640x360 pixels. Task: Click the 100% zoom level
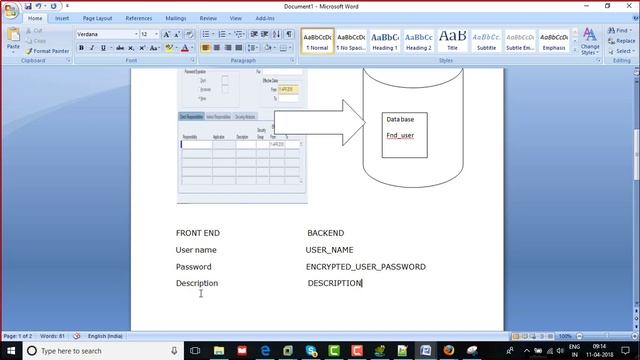565,336
